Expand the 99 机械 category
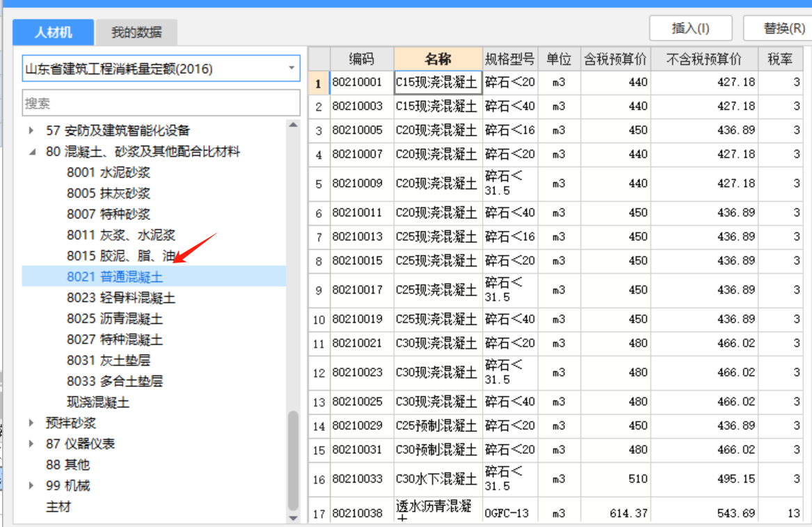The image size is (812, 527). pos(29,485)
